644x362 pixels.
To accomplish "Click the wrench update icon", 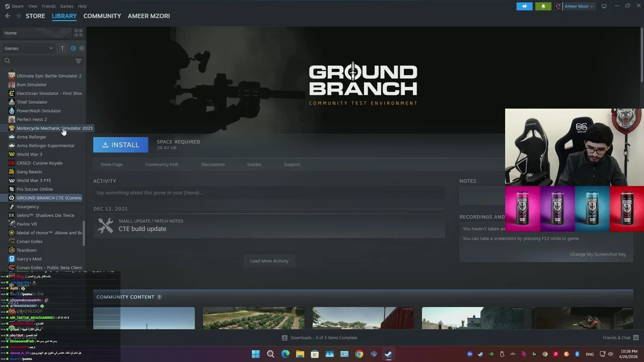I will [x=106, y=225].
